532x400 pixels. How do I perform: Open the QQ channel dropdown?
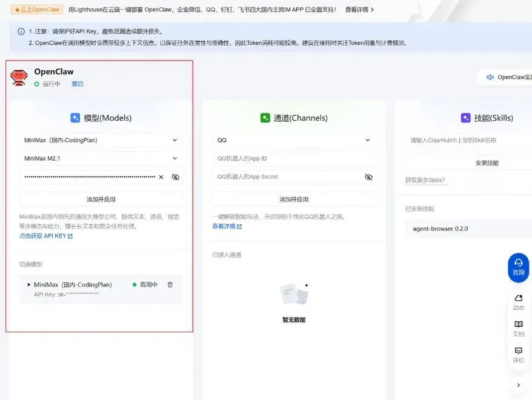294,140
